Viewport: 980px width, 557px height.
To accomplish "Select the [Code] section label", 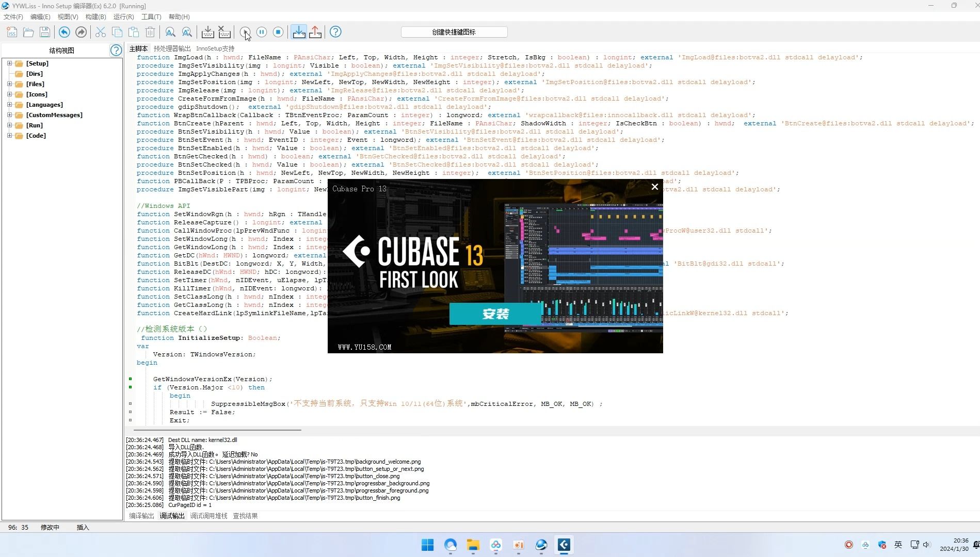I will (36, 136).
